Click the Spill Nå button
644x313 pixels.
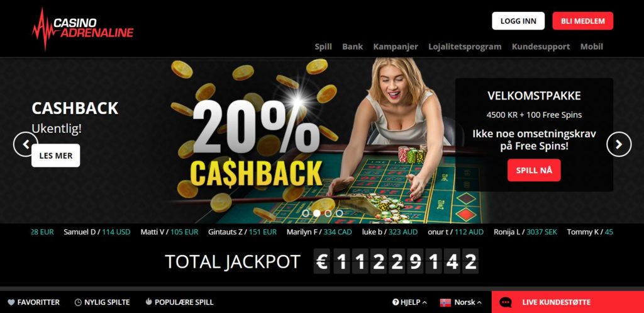click(534, 170)
